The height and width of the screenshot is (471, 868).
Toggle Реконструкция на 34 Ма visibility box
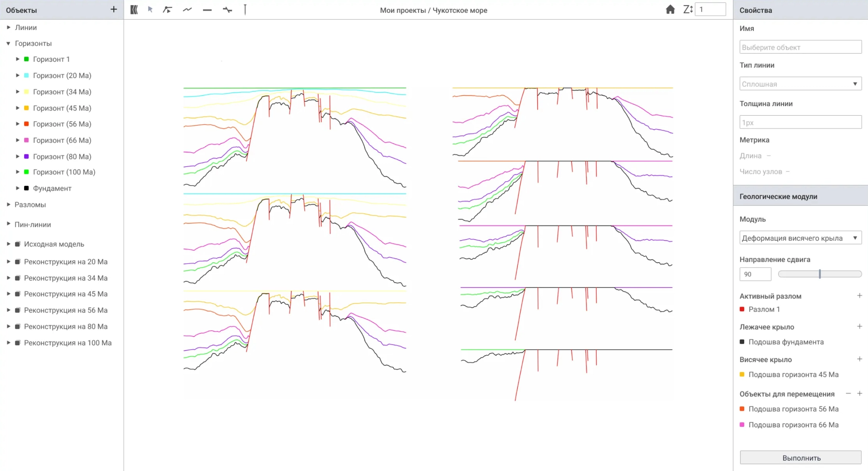pyautogui.click(x=18, y=278)
